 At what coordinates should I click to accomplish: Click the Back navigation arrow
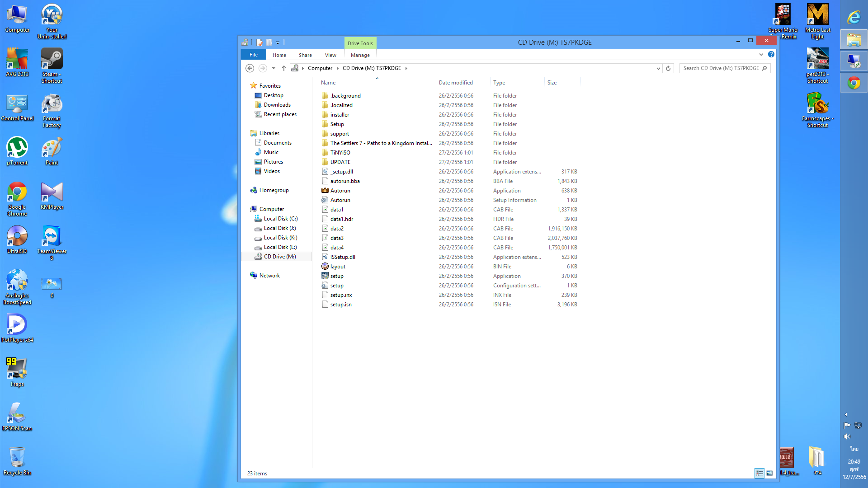[x=250, y=68]
